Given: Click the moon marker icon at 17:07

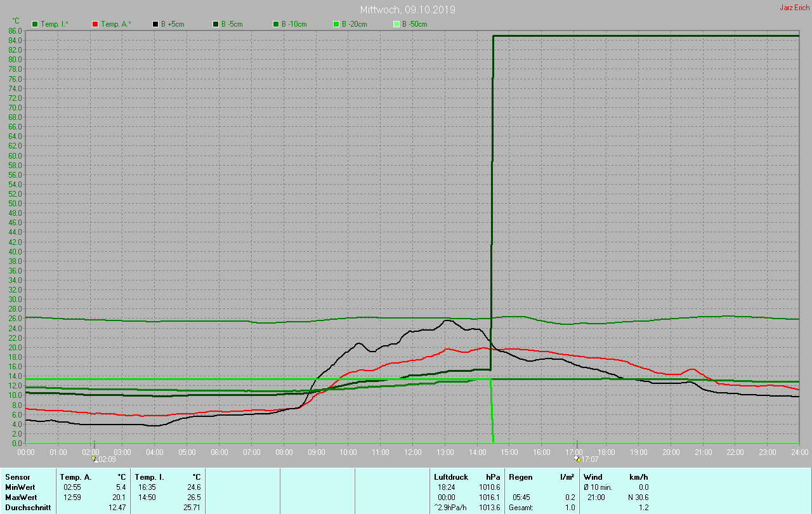Looking at the screenshot, I should coord(577,459).
